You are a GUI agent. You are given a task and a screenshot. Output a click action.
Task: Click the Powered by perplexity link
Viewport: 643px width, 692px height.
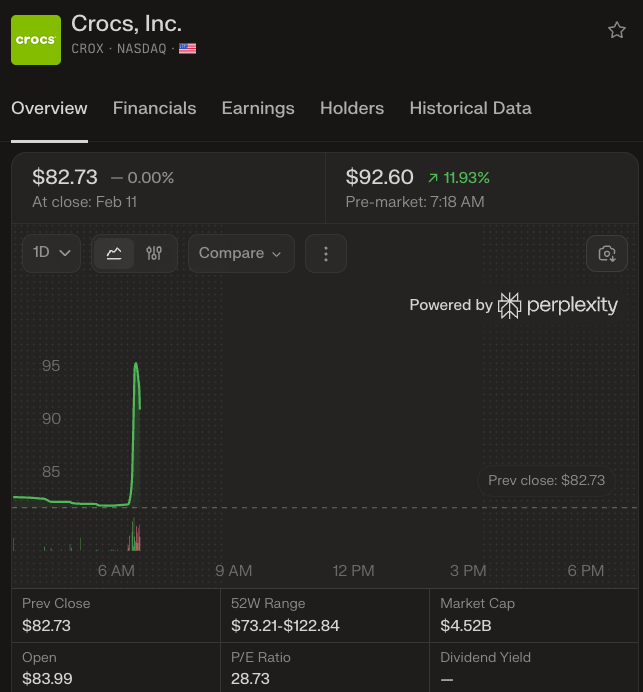[513, 305]
